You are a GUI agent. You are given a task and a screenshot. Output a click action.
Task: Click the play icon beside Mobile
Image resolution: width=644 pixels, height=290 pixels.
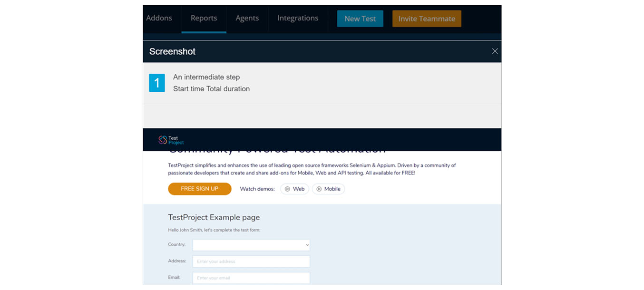319,189
